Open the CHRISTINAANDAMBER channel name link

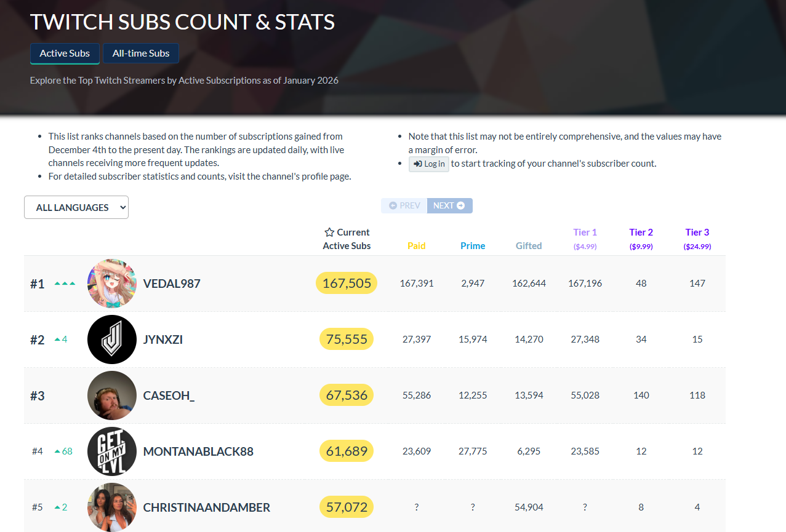coord(207,507)
